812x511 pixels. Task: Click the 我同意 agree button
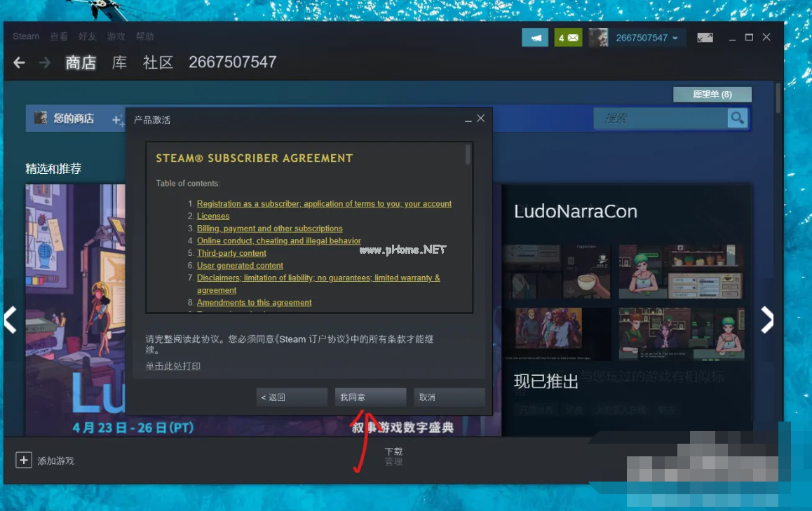[x=370, y=397]
